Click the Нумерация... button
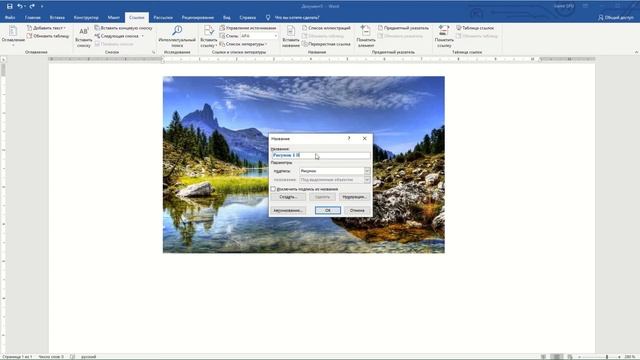Screen dimensions: 640x360 (x=354, y=197)
